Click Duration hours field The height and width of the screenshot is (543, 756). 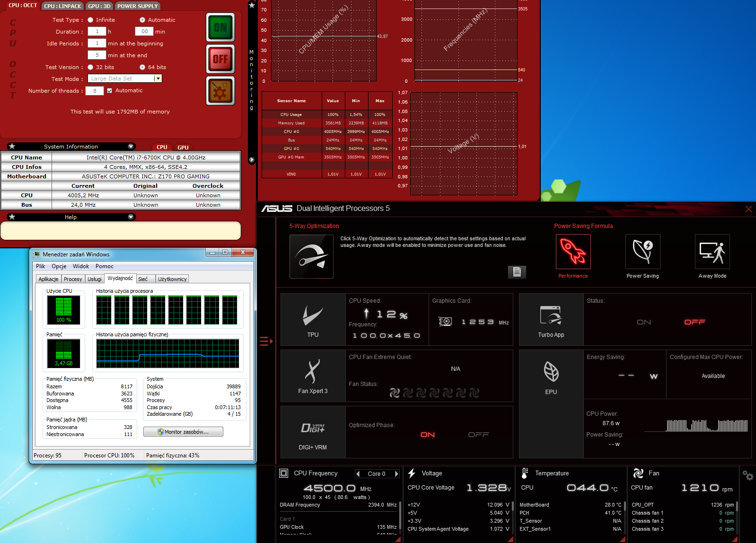97,32
